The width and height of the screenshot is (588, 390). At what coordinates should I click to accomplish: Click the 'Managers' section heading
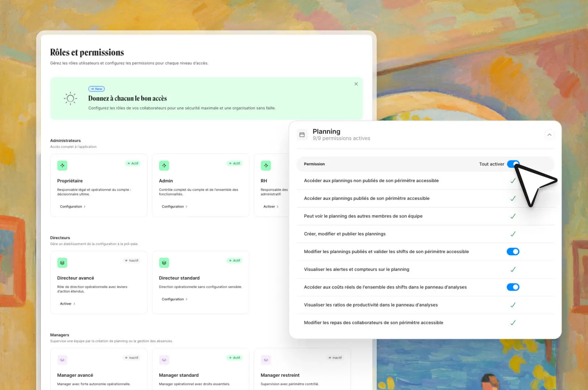[x=60, y=335]
